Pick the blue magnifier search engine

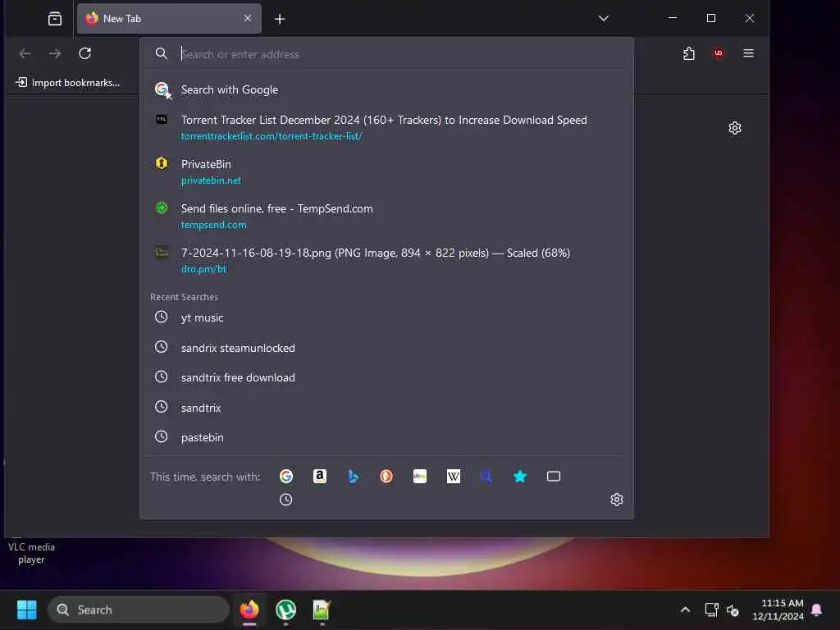tap(486, 476)
